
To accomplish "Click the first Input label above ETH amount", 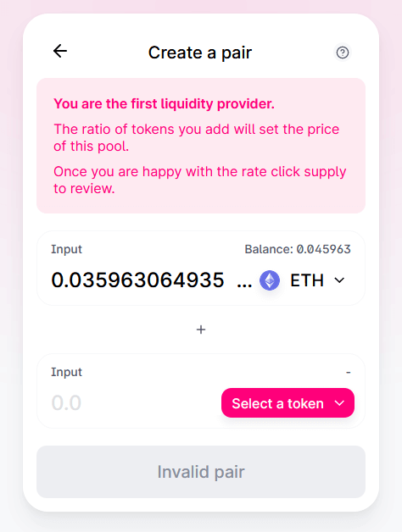I will (67, 249).
